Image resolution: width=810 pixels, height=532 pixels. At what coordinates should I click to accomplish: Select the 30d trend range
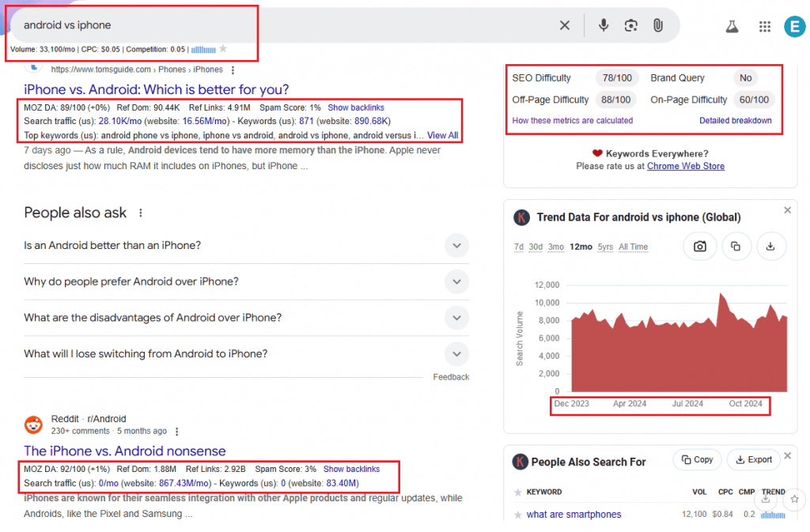[536, 247]
